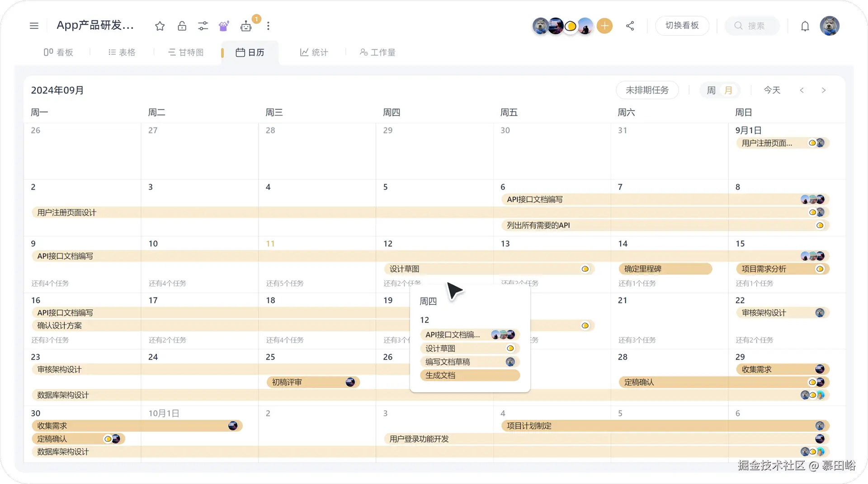Add a member with orange plus button
Image resolution: width=868 pixels, height=484 pixels.
tap(604, 26)
